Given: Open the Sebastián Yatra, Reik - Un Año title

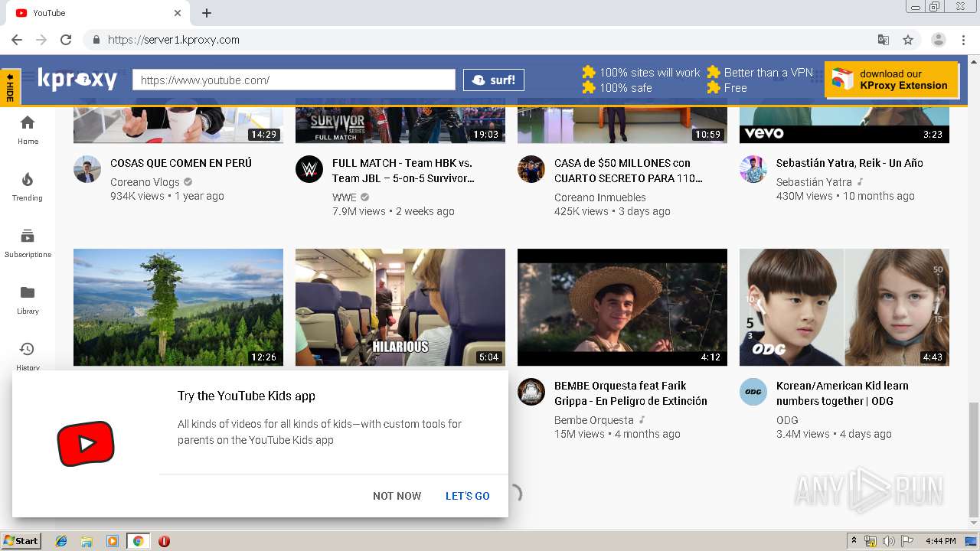Looking at the screenshot, I should (850, 163).
